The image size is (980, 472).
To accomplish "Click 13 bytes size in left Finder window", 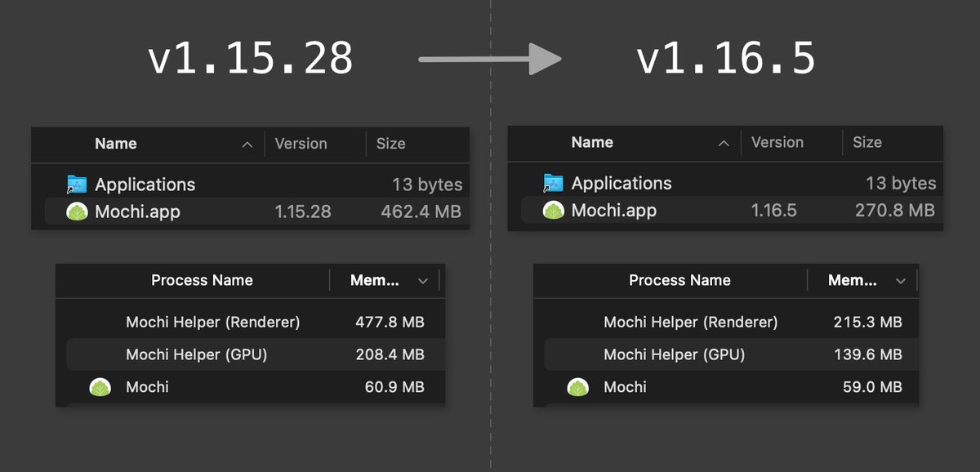I will click(x=427, y=185).
